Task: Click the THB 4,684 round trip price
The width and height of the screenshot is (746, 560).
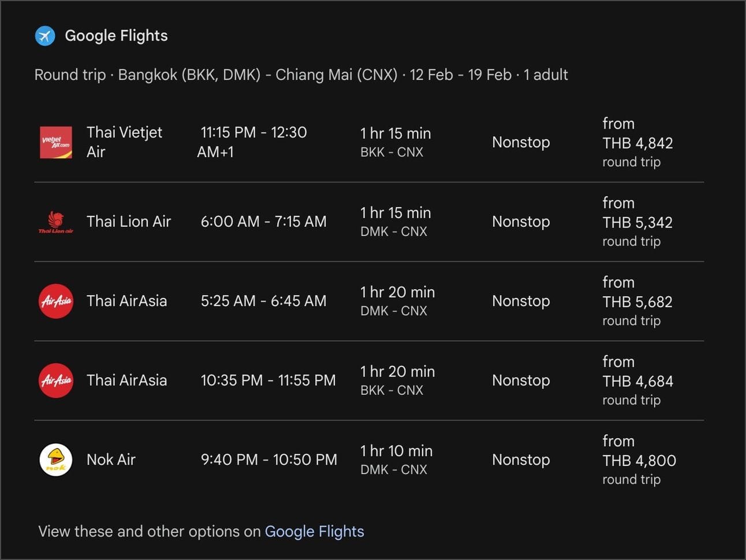Action: (637, 382)
